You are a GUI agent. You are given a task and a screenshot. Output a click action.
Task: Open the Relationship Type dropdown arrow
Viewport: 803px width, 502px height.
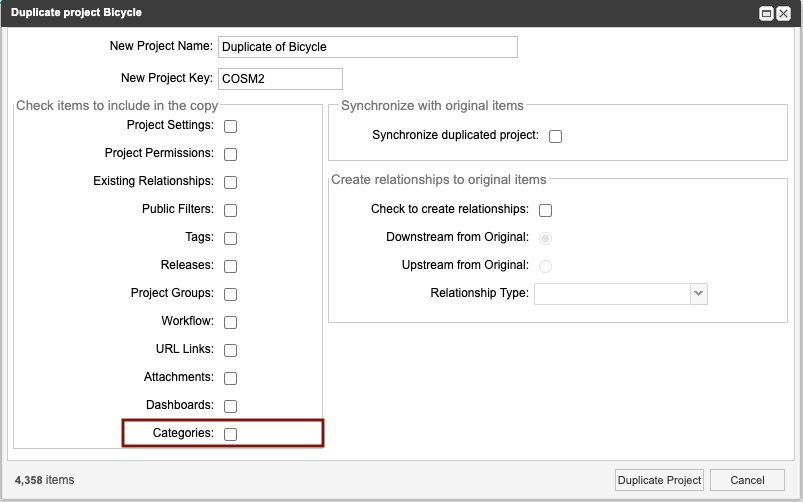point(699,294)
